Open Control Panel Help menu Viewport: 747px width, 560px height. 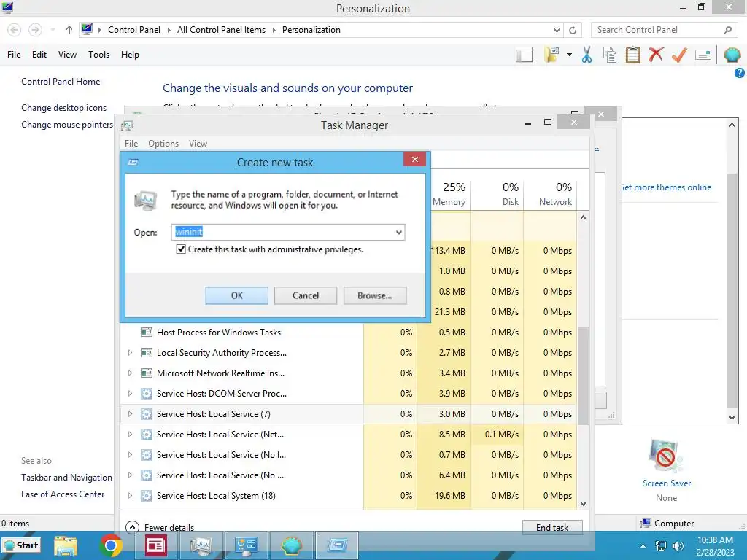(130, 55)
